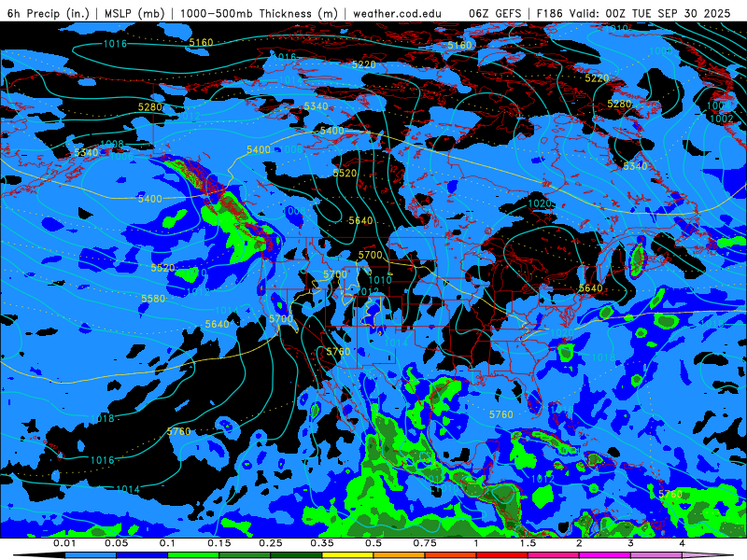Screen dimensions: 747x560
Task: Click '5160' thickness label near top-left
Action: click(x=201, y=43)
